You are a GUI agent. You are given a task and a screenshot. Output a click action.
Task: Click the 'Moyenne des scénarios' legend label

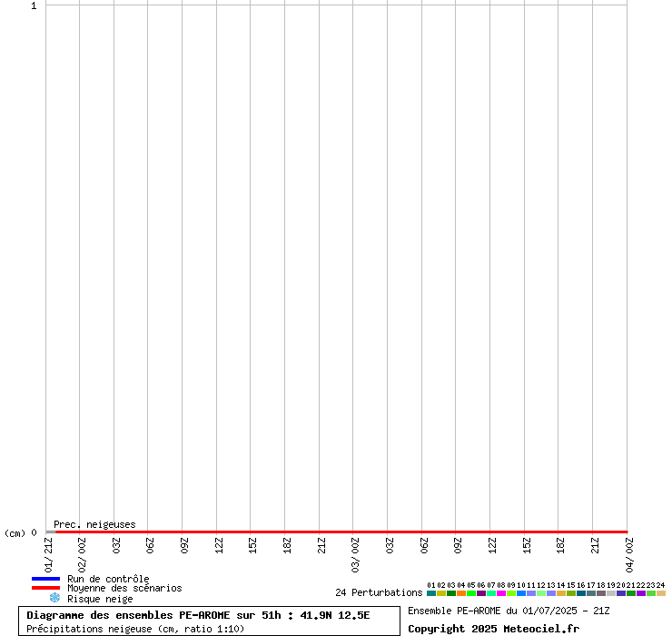(x=124, y=588)
